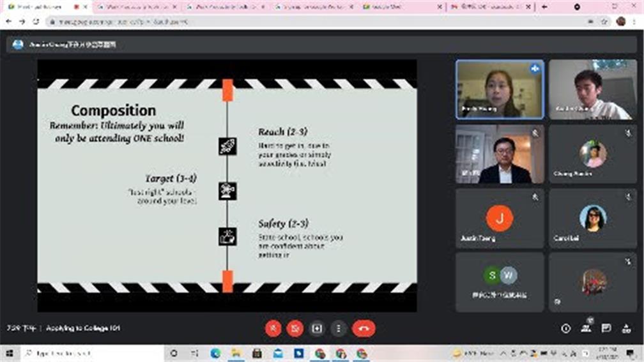This screenshot has width=644, height=362.
Task: Switch to the second browser tab
Action: 134,6
